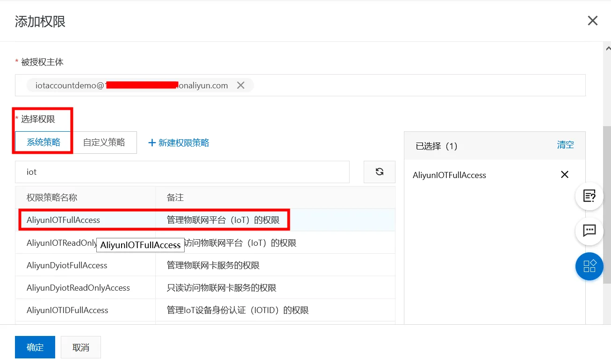Click 清空 to clear selected policies
Viewport: 611px width, 364px height.
tap(565, 145)
